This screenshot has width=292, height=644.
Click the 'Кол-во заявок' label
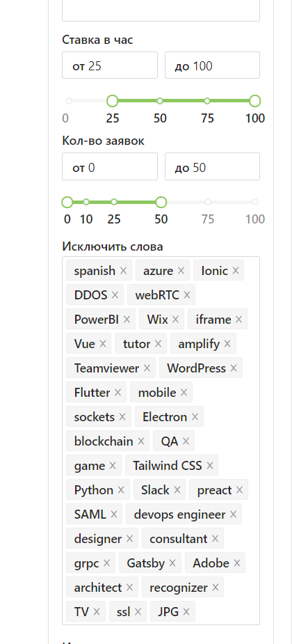[x=104, y=141]
